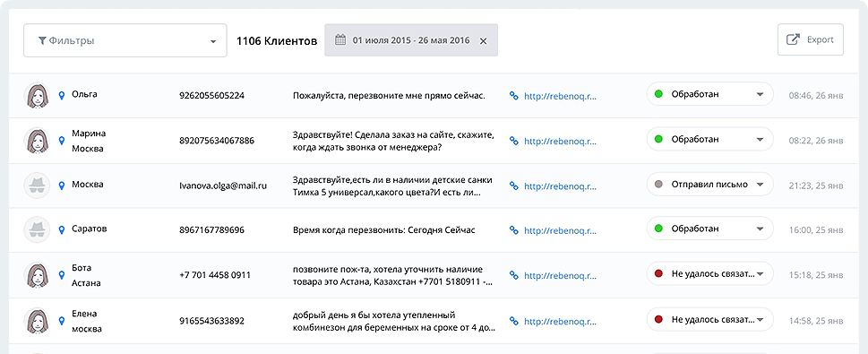Click the location pin in the Ivanova.olga@mail.ru row
The image size is (868, 354).
tap(62, 185)
